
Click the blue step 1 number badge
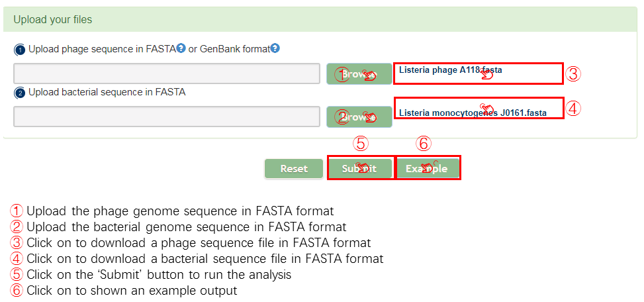pos(20,50)
